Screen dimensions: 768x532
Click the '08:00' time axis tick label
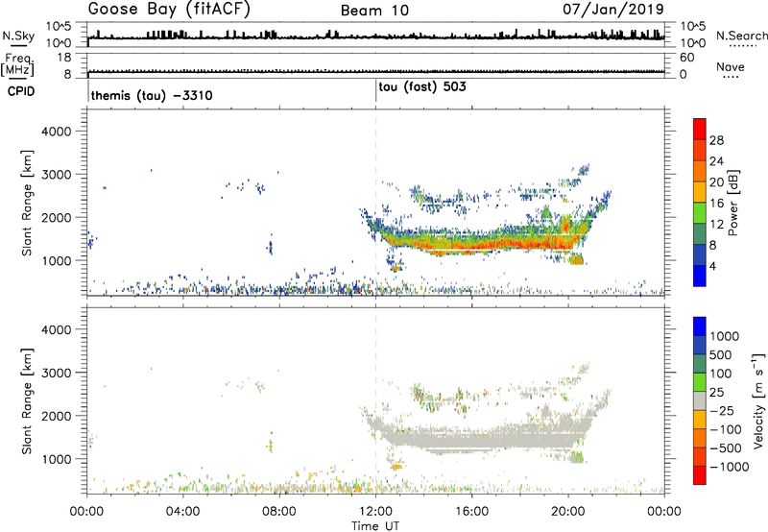pos(279,512)
